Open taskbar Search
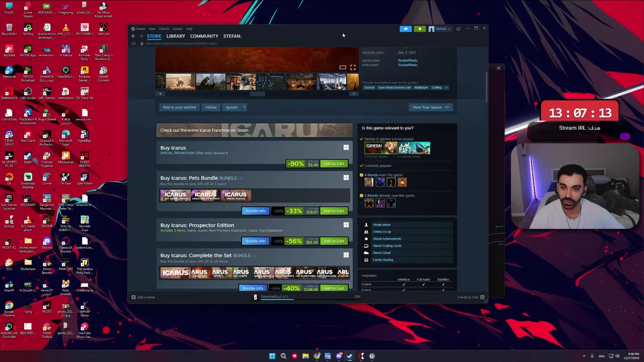Viewport: 644px width, 362px height. click(x=283, y=356)
